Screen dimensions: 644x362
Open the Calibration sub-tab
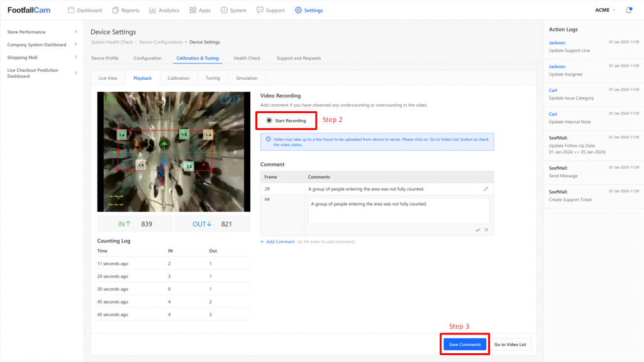[178, 78]
